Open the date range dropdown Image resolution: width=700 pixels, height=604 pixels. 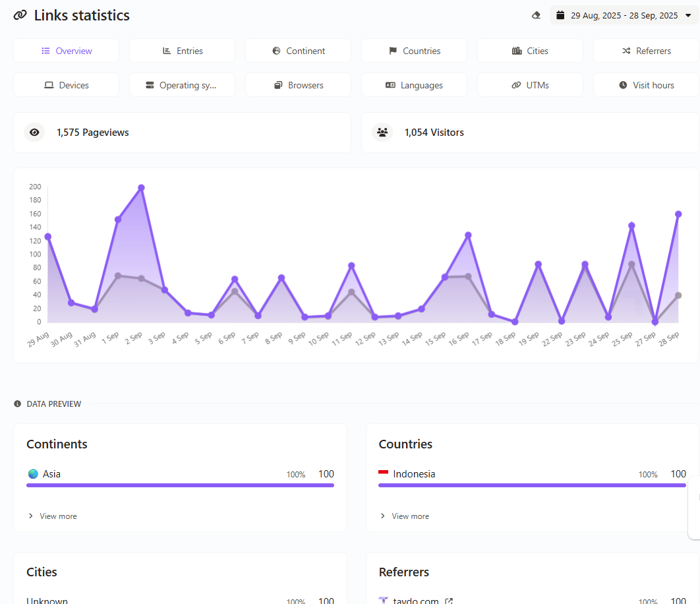624,15
